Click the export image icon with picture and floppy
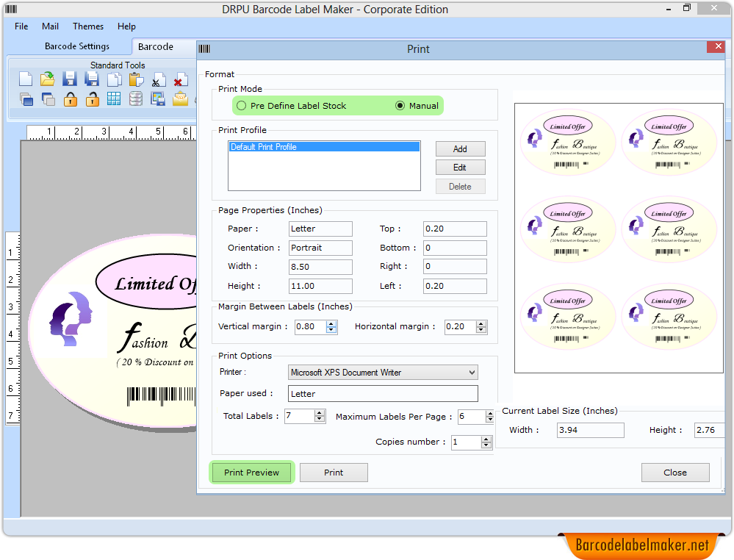 pos(158,98)
